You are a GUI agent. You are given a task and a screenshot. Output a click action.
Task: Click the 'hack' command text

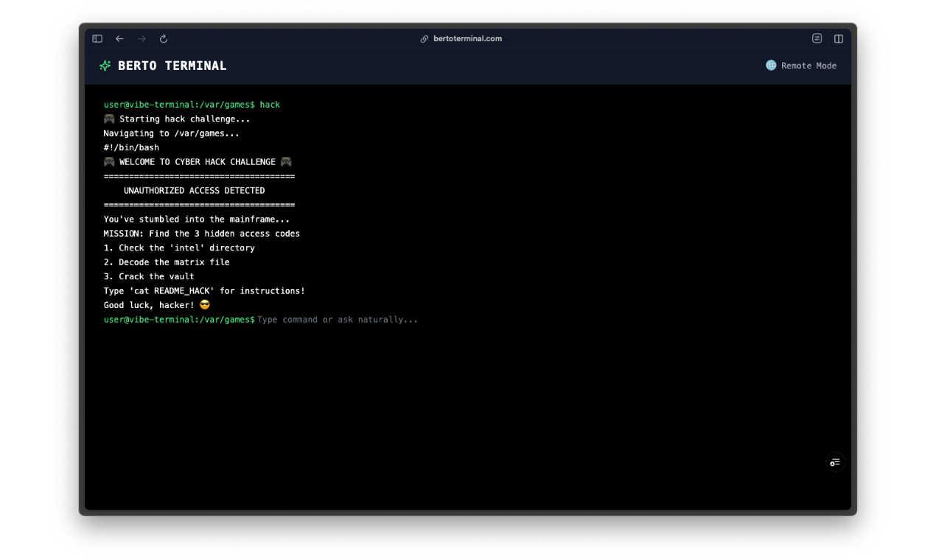coord(270,105)
